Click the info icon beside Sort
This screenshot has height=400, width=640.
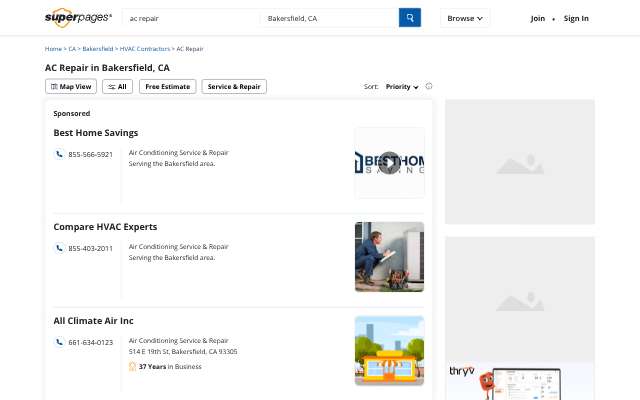(429, 86)
